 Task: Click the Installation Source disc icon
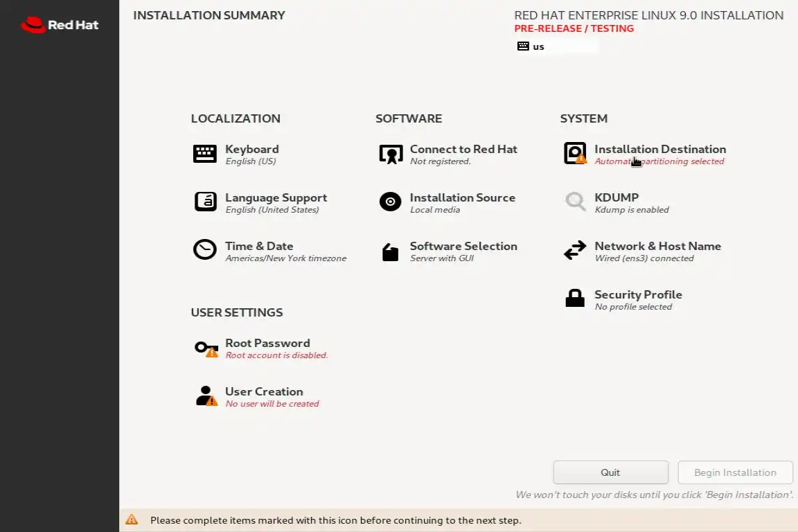[x=391, y=202]
